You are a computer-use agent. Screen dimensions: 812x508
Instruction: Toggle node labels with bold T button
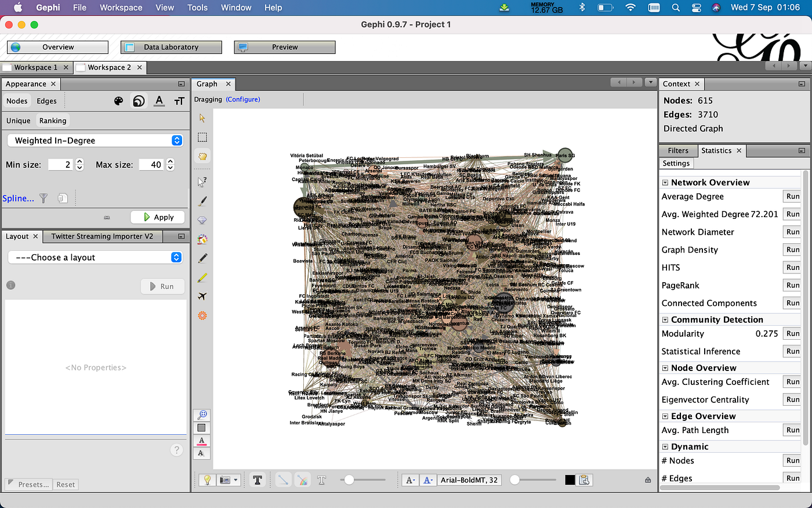coord(258,480)
